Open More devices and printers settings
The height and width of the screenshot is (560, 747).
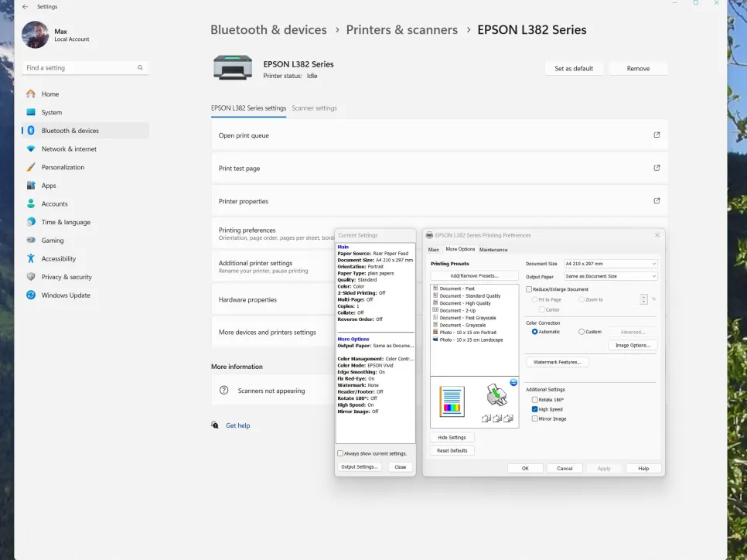(x=273, y=332)
